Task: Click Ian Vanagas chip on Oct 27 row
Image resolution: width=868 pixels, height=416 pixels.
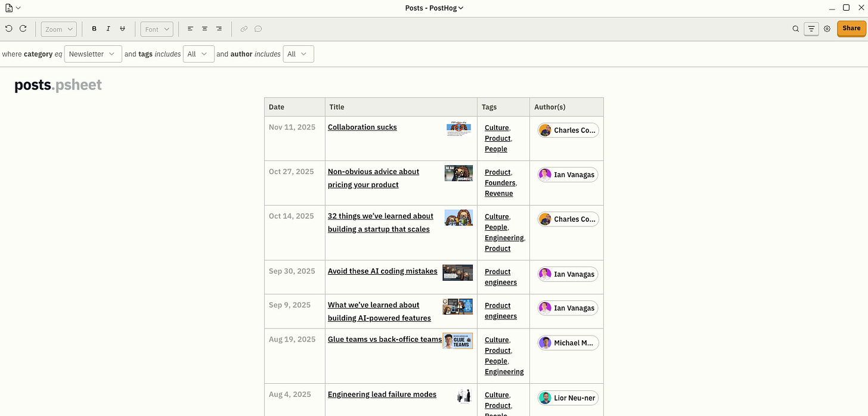Action: pos(568,175)
